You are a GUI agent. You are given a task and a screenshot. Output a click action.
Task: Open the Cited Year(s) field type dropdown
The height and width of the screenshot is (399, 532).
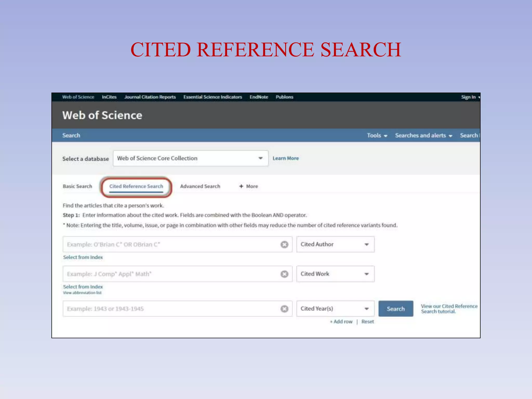click(x=335, y=309)
